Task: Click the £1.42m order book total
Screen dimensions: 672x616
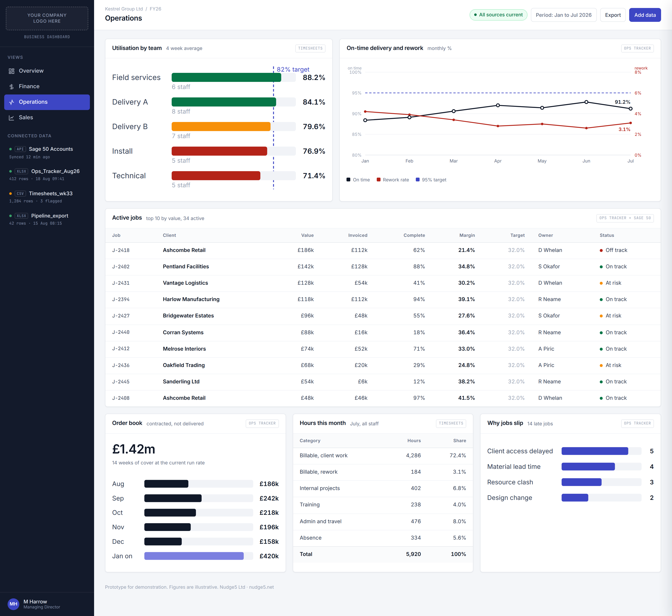Action: [134, 449]
